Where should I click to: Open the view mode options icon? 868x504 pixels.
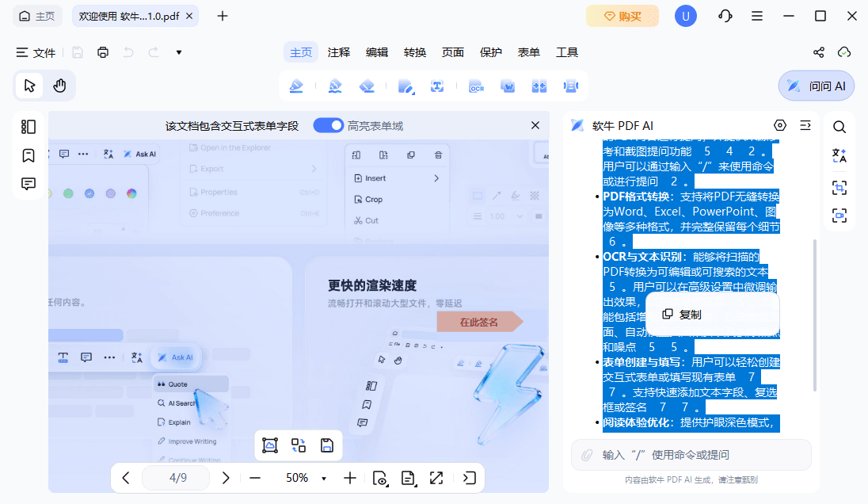pyautogui.click(x=380, y=478)
